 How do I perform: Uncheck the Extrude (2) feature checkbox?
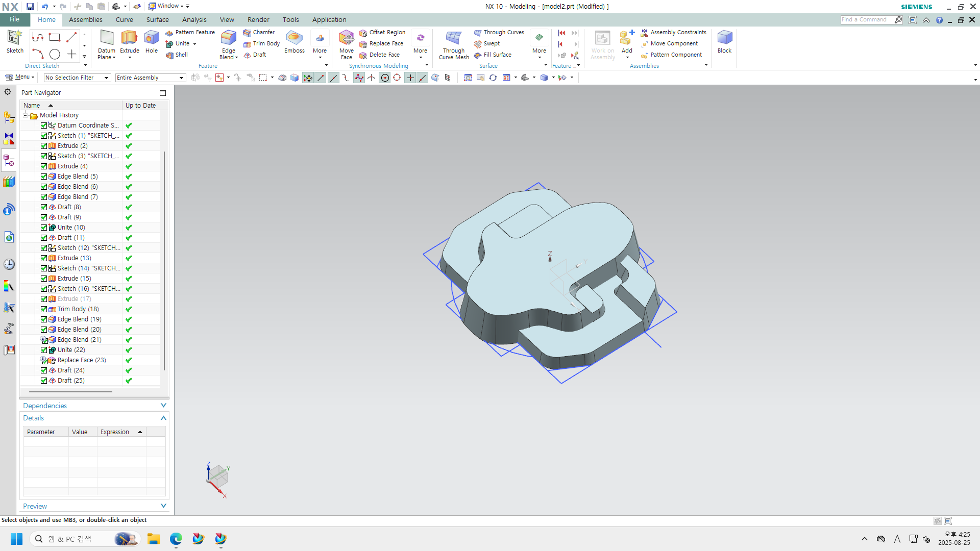[44, 146]
